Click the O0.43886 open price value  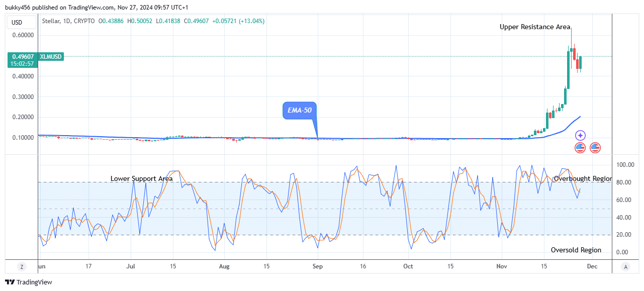click(x=112, y=21)
